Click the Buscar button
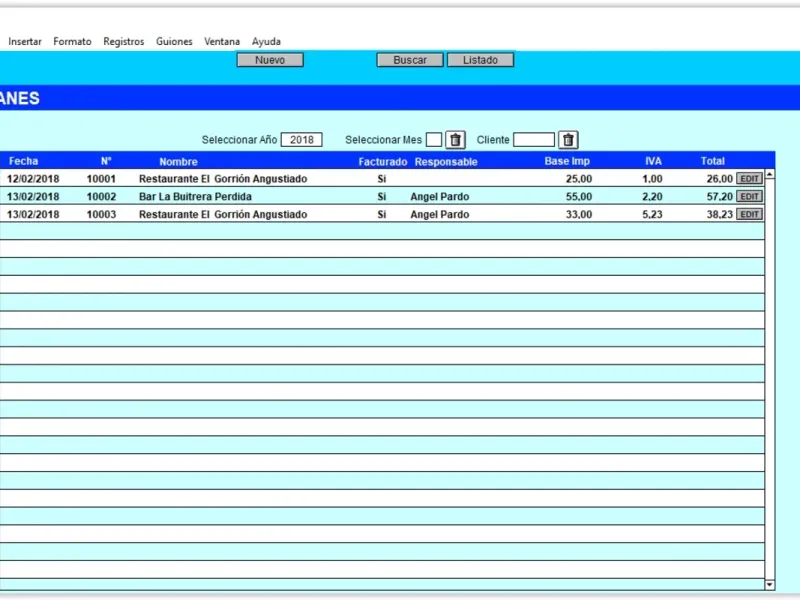Screen dimensions: 800x600 [410, 60]
